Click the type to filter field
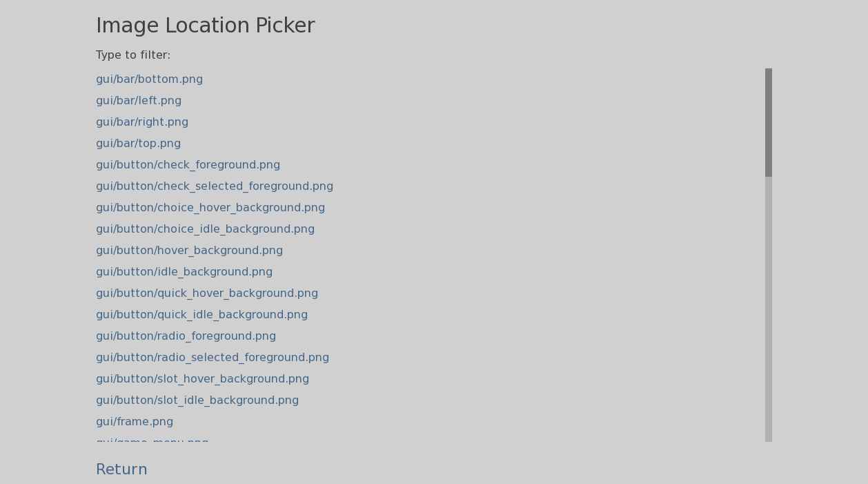 [133, 55]
